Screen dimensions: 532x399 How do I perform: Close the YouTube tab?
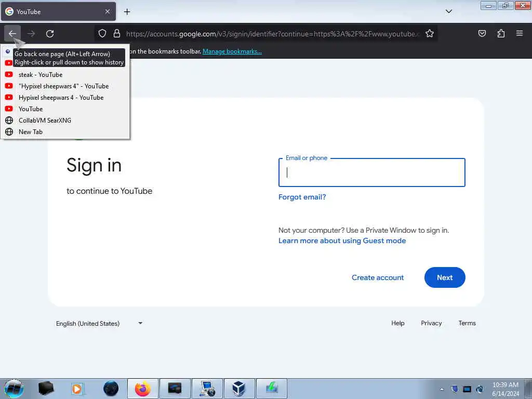(108, 11)
